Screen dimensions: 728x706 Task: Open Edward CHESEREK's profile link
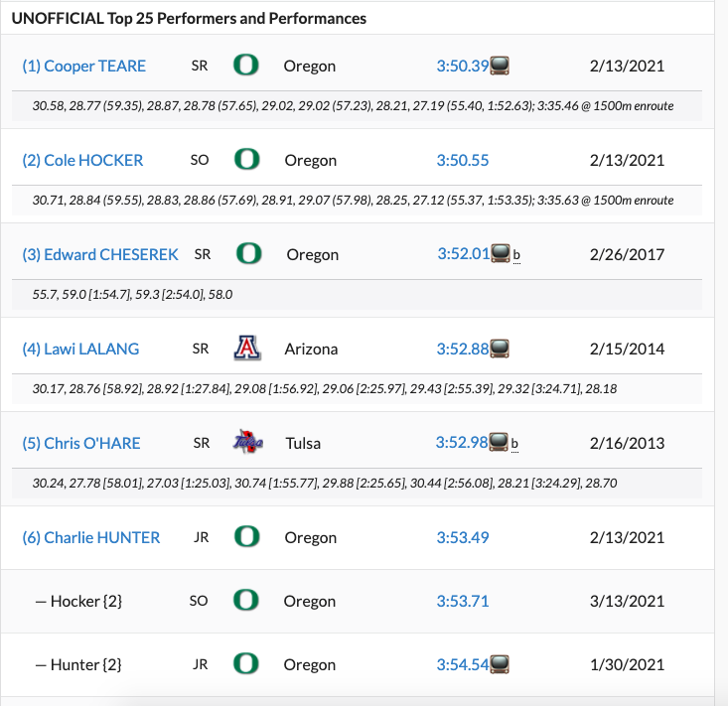point(100,254)
